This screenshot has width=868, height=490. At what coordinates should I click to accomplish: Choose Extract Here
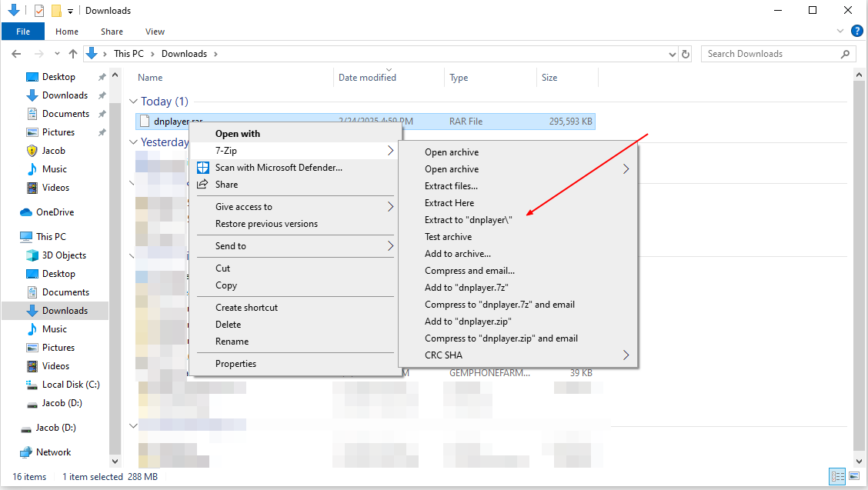click(449, 202)
